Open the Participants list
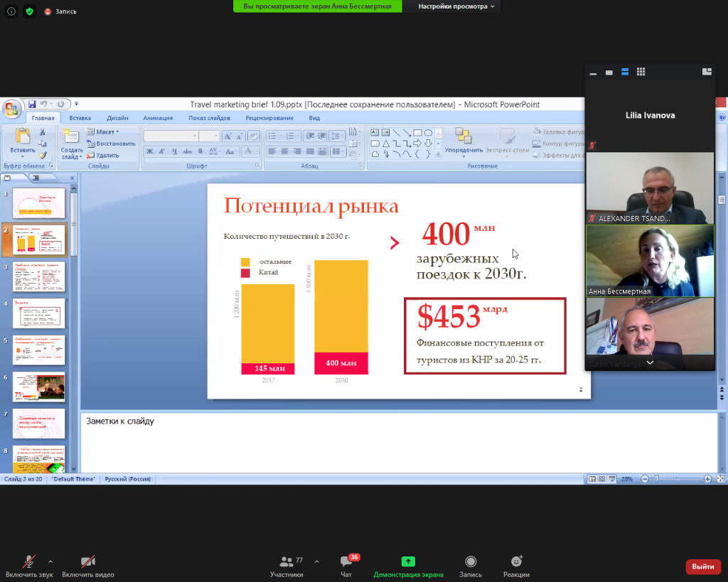Screen dimensions: 728x582 287,563
